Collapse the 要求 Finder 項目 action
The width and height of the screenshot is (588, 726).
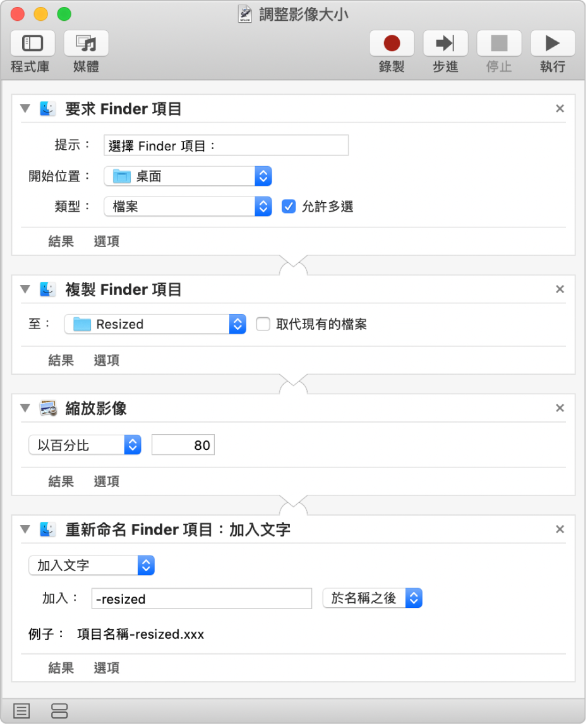[x=25, y=109]
